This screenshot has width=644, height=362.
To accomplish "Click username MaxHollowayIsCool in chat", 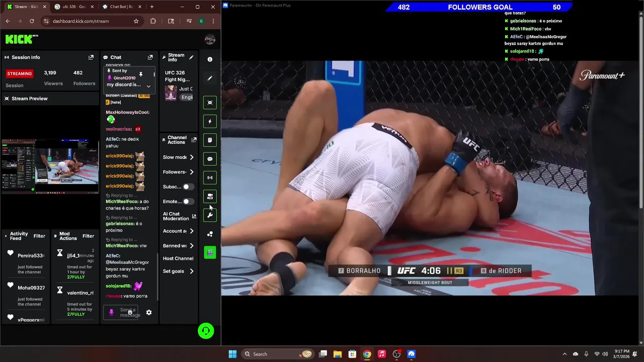I will (x=127, y=112).
